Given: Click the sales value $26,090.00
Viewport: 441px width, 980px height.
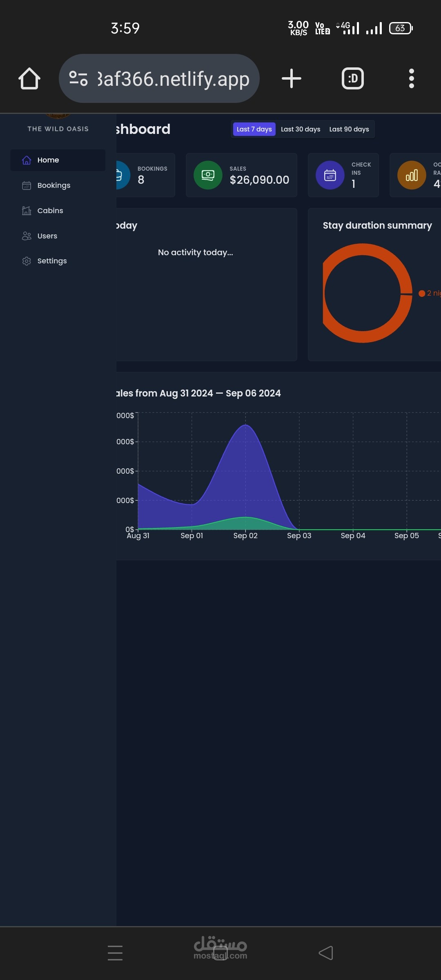Looking at the screenshot, I should [259, 180].
